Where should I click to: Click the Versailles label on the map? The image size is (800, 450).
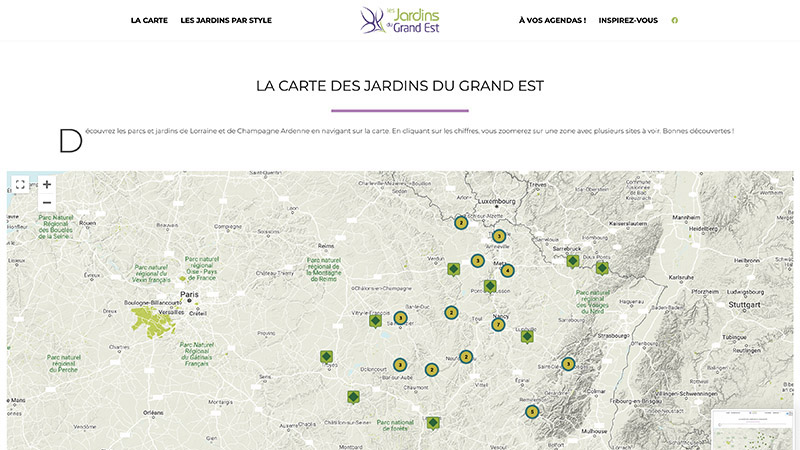172,312
